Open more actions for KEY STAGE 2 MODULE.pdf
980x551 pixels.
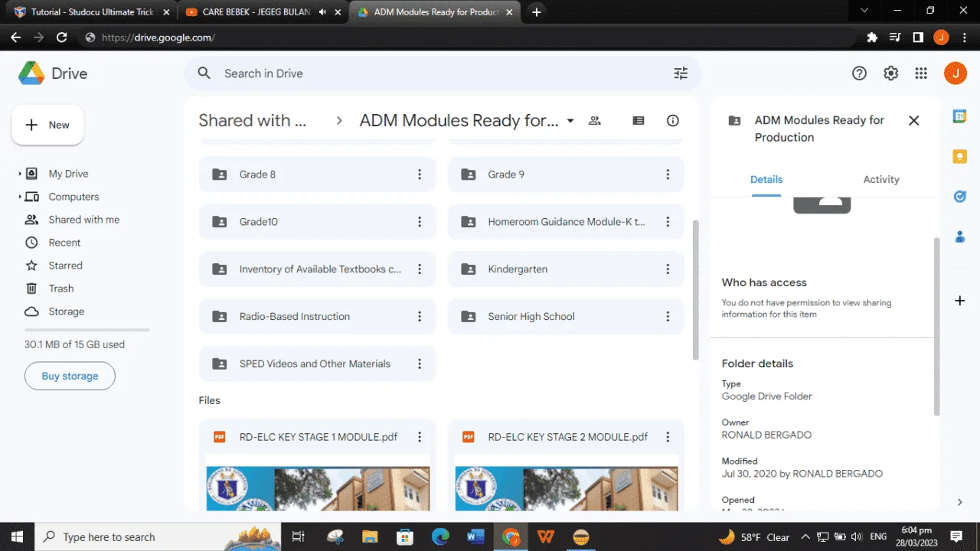coord(668,437)
